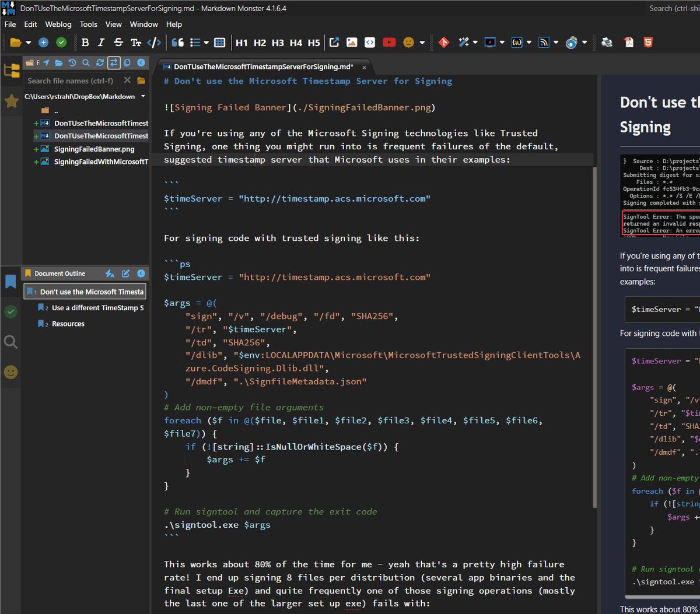Select SigningFailedBanner.png in the file list
The image size is (700, 614).
[x=94, y=149]
